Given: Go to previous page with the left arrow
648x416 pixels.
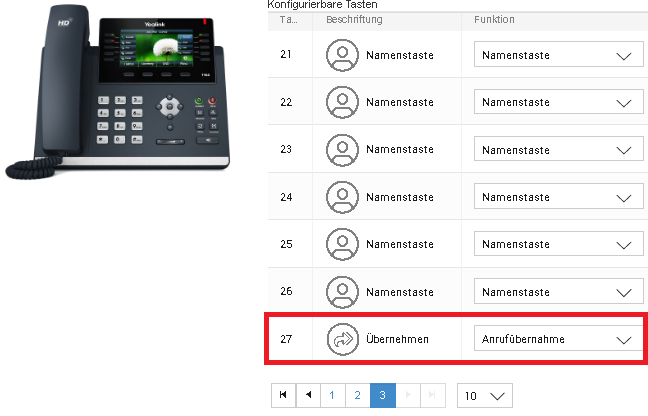Looking at the screenshot, I should click(x=308, y=395).
